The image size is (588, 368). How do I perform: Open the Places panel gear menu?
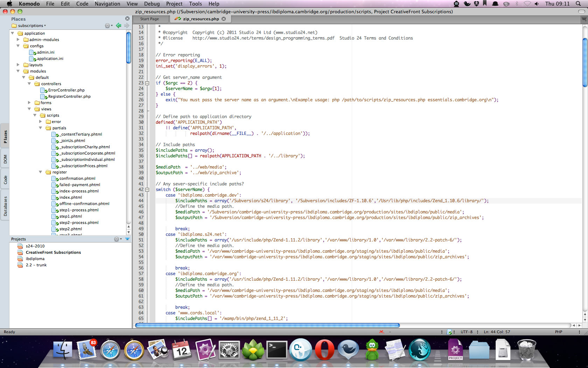coord(108,26)
